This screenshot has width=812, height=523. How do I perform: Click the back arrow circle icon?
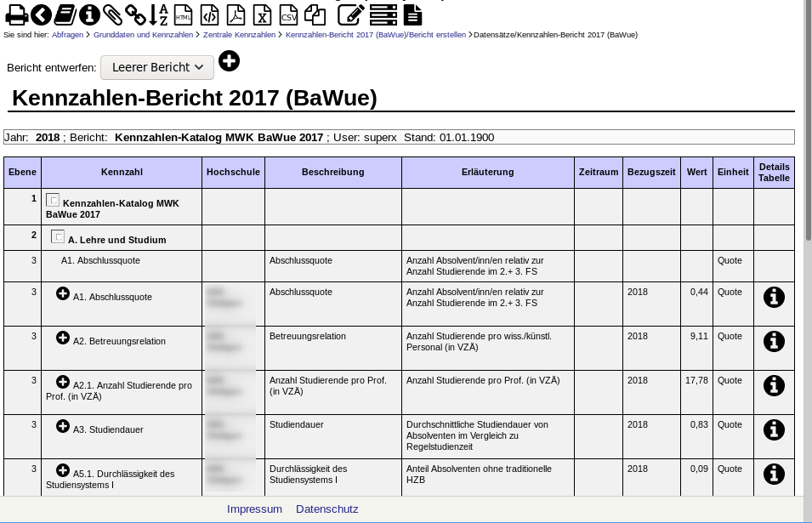(41, 14)
